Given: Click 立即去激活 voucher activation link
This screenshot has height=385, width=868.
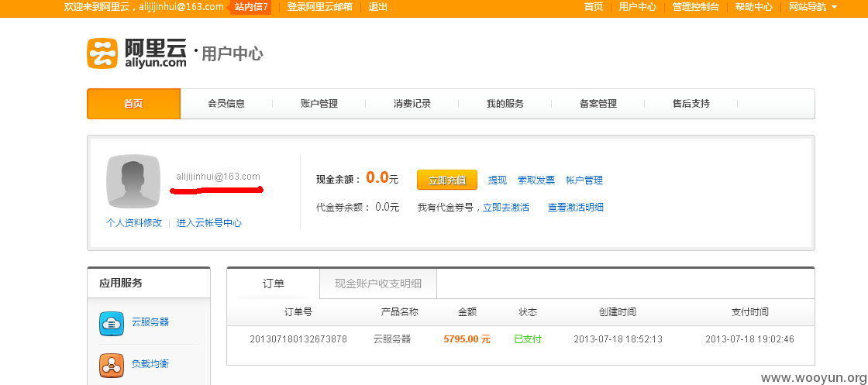Looking at the screenshot, I should pos(506,208).
